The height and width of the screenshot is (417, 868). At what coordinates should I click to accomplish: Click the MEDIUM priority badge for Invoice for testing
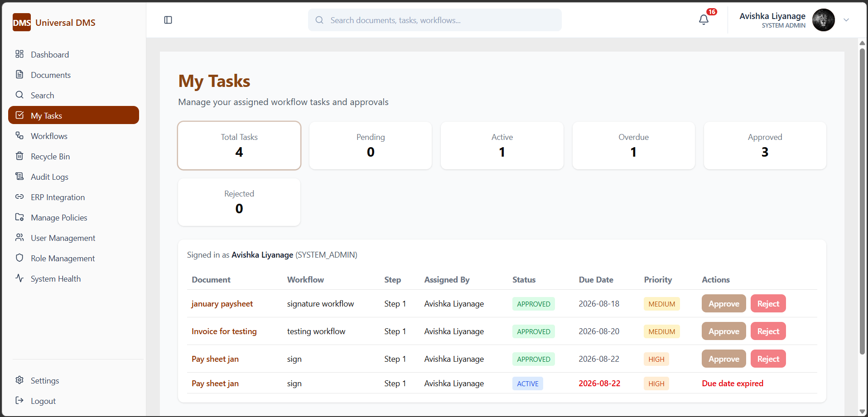[661, 331]
